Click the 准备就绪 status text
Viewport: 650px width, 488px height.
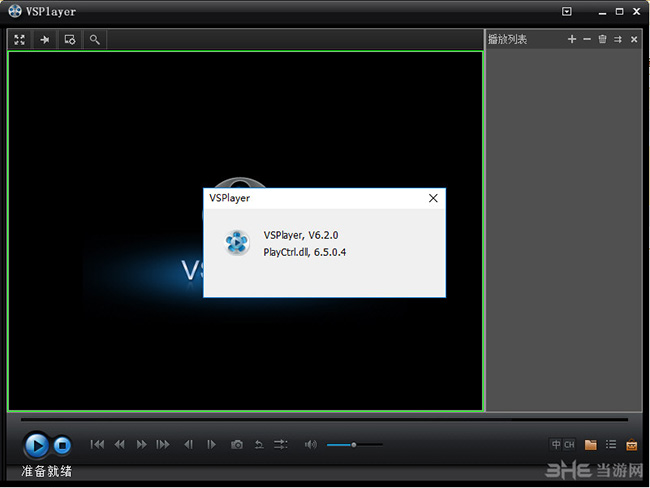(46, 471)
